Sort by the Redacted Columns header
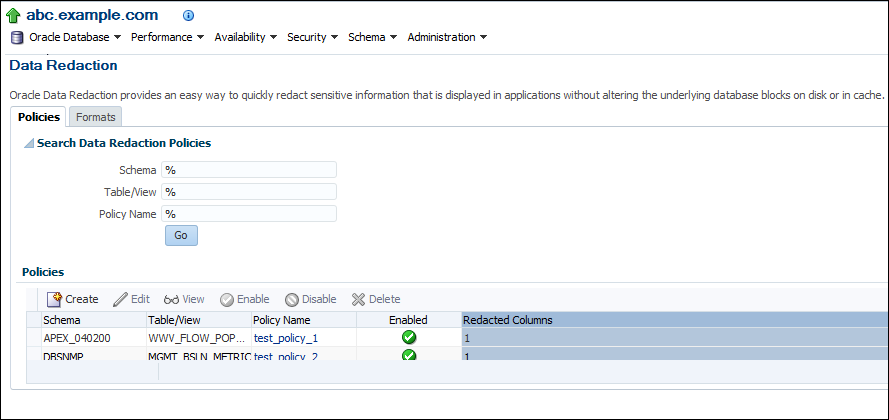 675,320
